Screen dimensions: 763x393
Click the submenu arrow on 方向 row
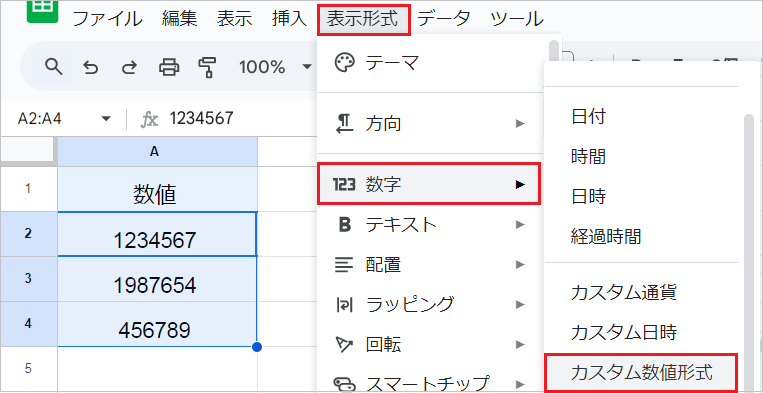coord(520,124)
